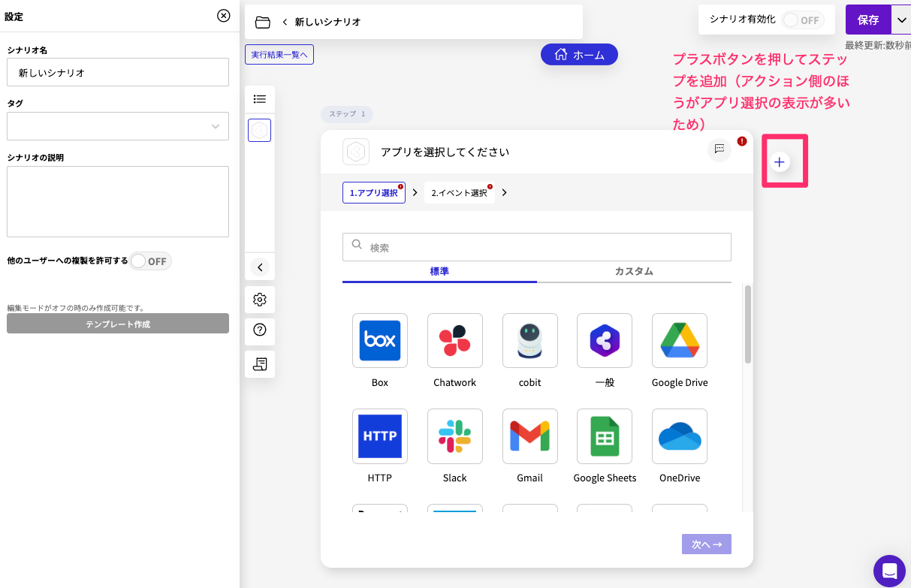Pick the cobit robot app icon
Image resolution: width=911 pixels, height=588 pixels.
coord(530,340)
